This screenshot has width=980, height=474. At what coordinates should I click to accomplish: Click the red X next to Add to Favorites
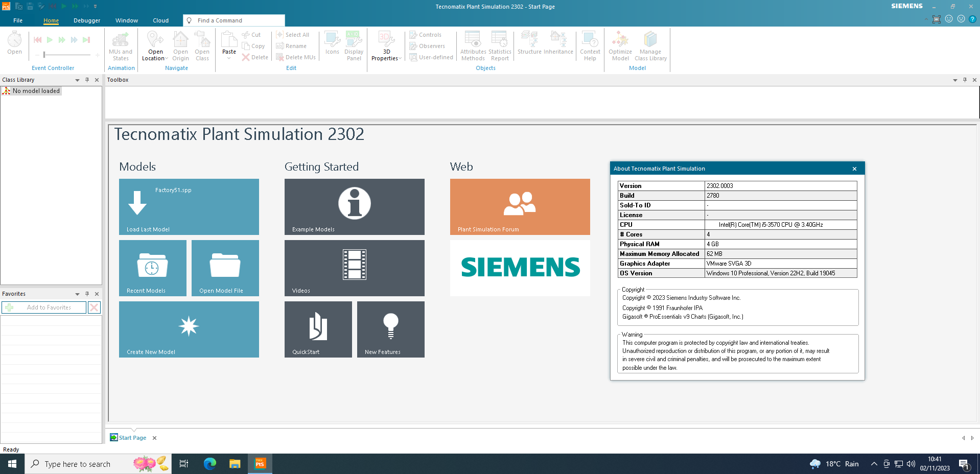[x=94, y=307]
